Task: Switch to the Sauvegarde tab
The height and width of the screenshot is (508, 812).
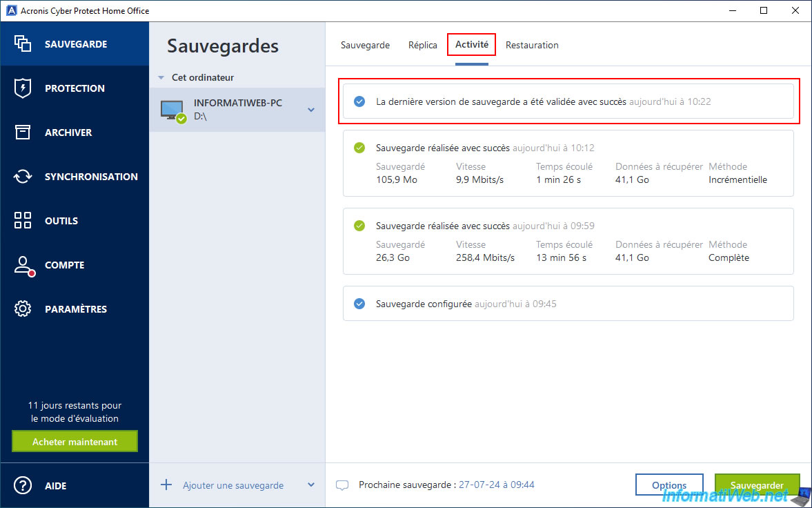Action: 365,45
